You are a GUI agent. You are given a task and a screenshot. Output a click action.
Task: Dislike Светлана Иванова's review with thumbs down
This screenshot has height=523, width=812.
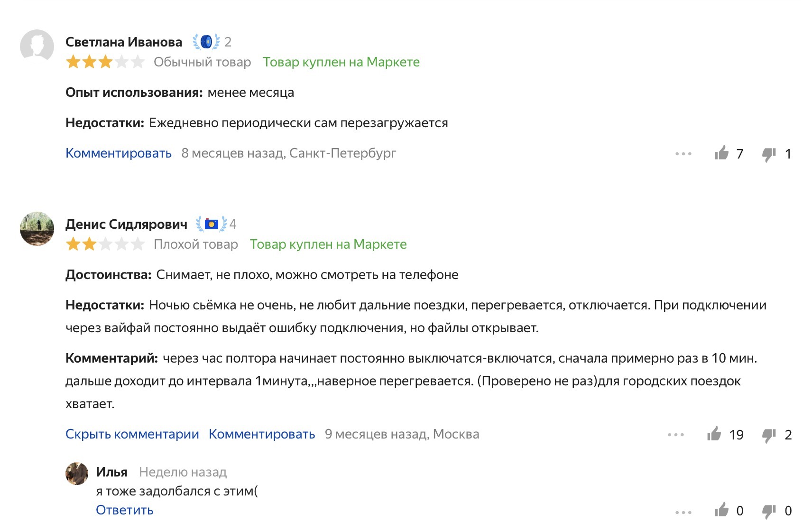pos(769,154)
